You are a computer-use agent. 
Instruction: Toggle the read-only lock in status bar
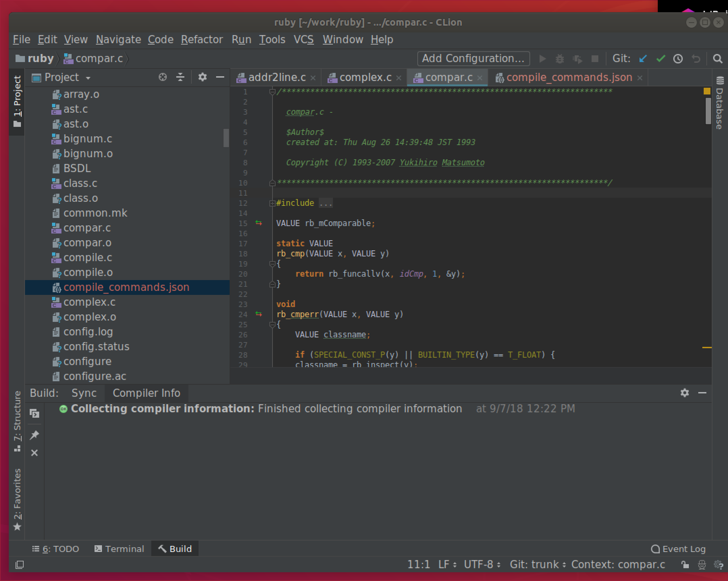click(684, 564)
